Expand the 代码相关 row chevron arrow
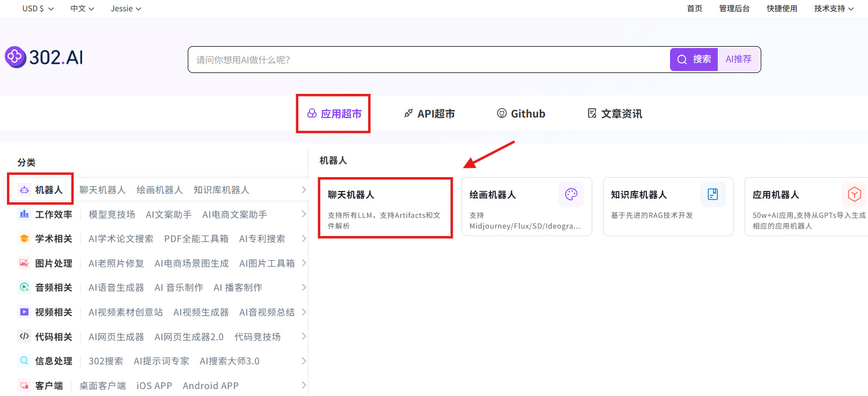 (304, 336)
